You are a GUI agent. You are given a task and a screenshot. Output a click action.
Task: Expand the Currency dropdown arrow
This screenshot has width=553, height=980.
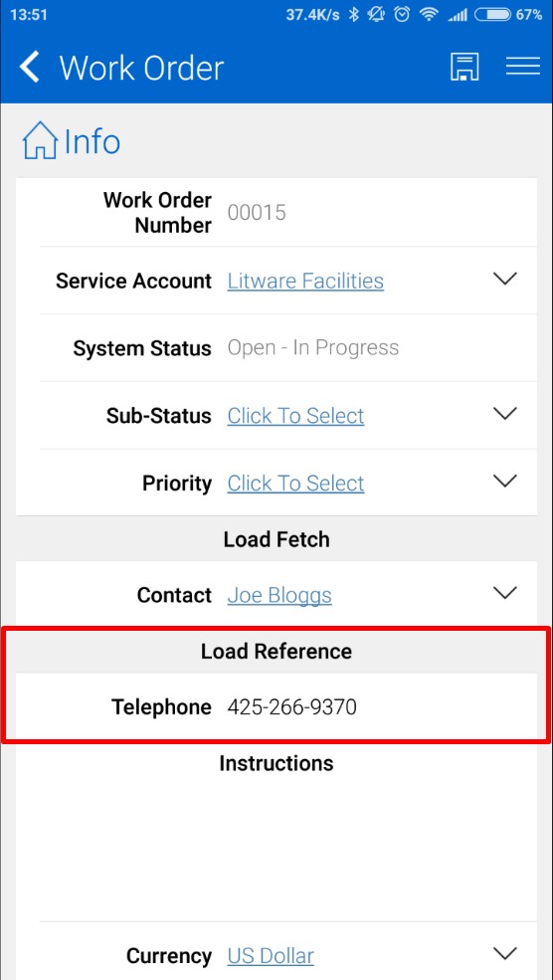[x=505, y=954]
